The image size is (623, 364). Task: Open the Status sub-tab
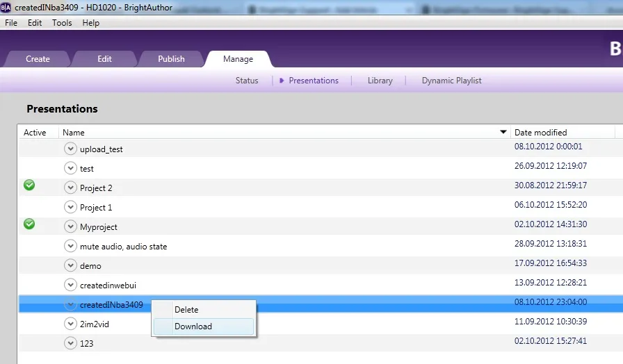[x=247, y=81]
